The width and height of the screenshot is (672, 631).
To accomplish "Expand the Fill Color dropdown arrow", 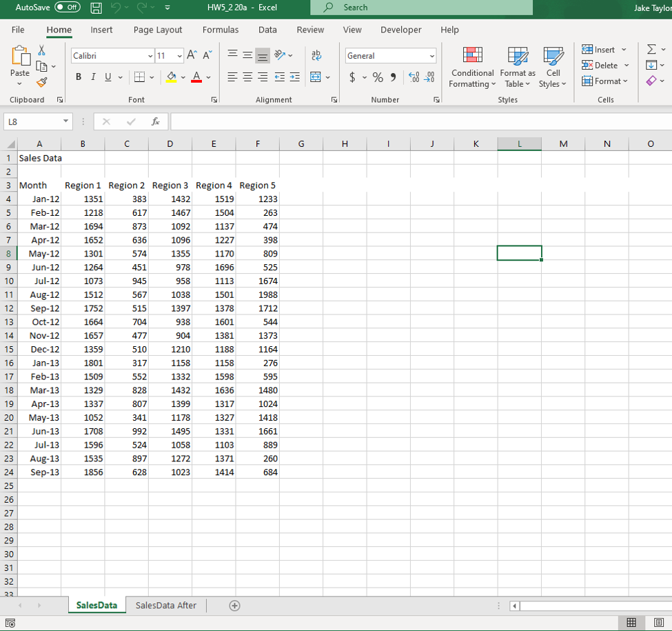I will point(183,77).
